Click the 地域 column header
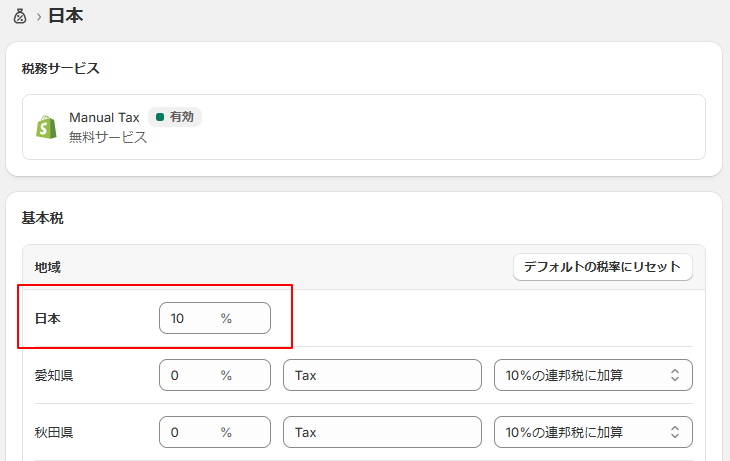Viewport: 730px width, 461px height. tap(48, 267)
